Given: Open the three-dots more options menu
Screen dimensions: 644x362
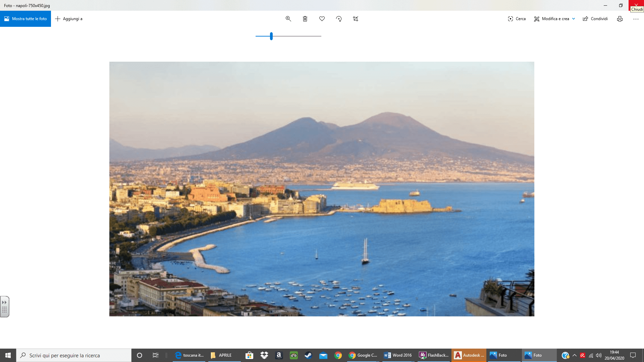Looking at the screenshot, I should (636, 19).
